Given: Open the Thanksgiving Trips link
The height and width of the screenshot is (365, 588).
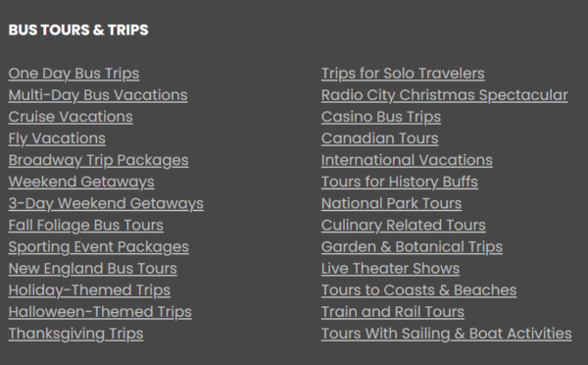Looking at the screenshot, I should tap(75, 334).
